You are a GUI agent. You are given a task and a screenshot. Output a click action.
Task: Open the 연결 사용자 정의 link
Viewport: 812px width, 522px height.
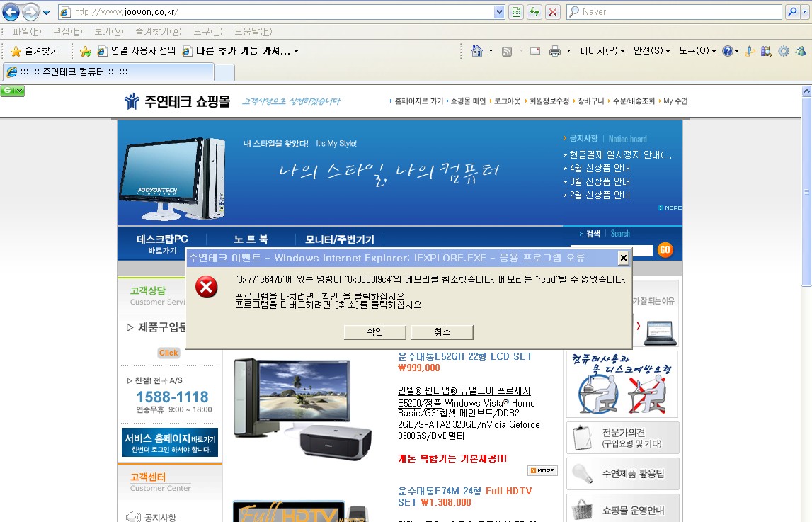(137, 51)
